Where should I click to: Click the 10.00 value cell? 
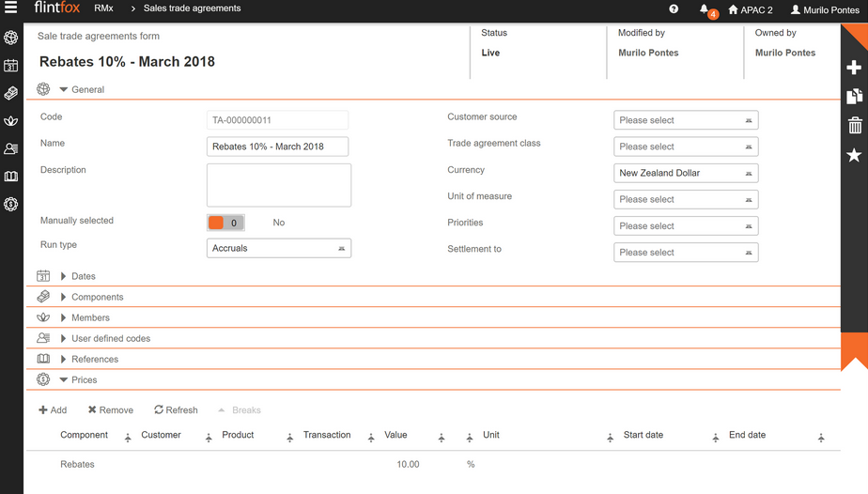408,464
